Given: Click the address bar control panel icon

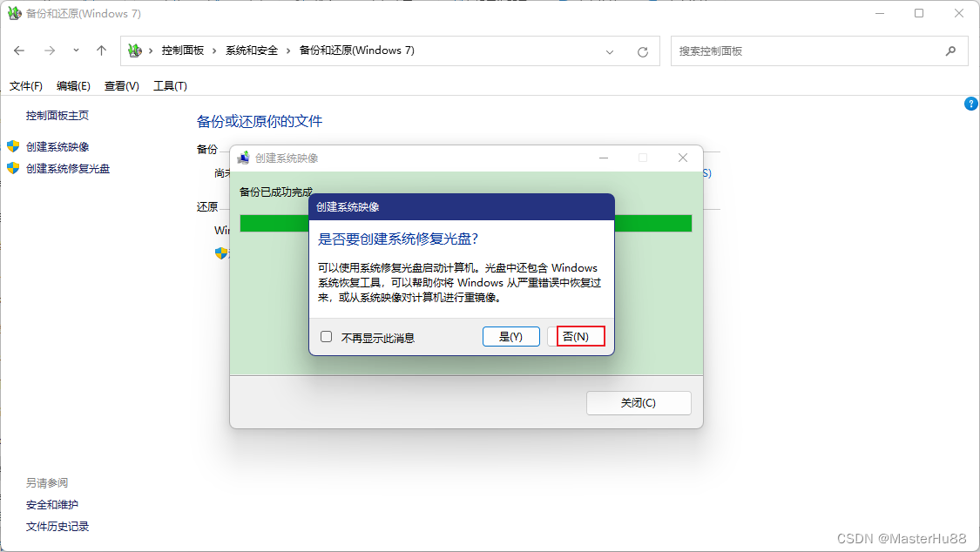Looking at the screenshot, I should [x=134, y=50].
